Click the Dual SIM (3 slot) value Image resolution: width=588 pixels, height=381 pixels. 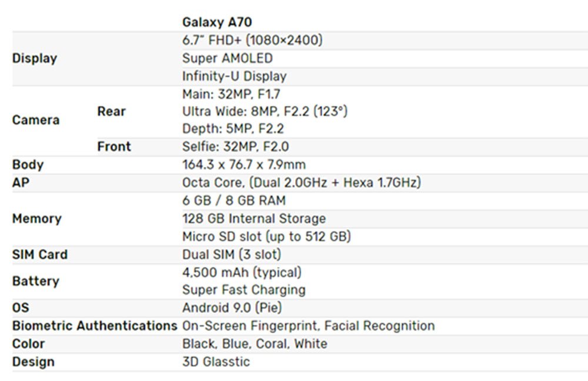coord(232,255)
